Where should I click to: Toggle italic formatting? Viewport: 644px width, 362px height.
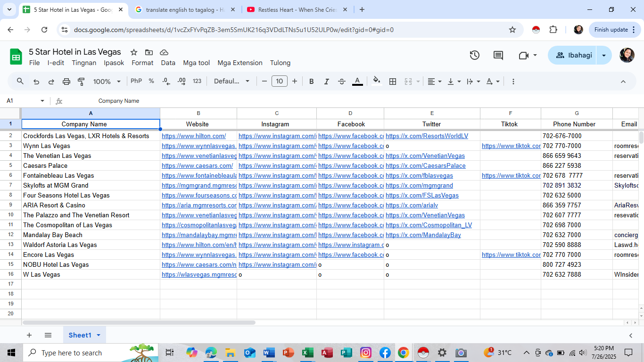[x=326, y=82]
